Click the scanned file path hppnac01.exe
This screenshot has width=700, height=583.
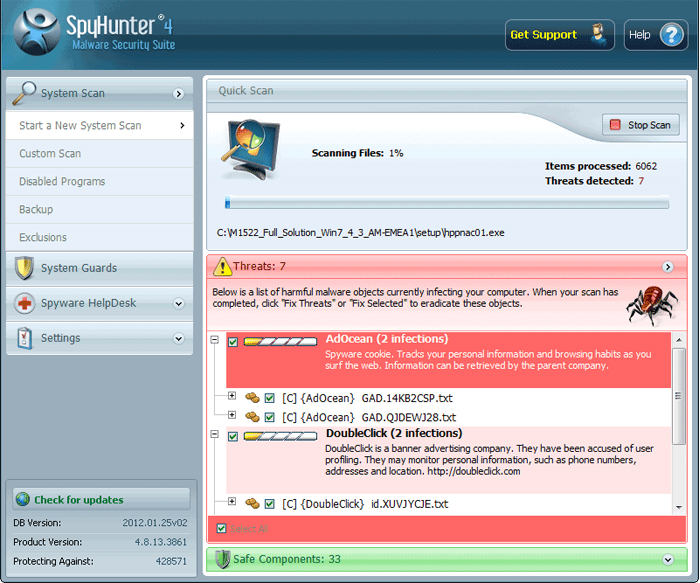coord(360,233)
